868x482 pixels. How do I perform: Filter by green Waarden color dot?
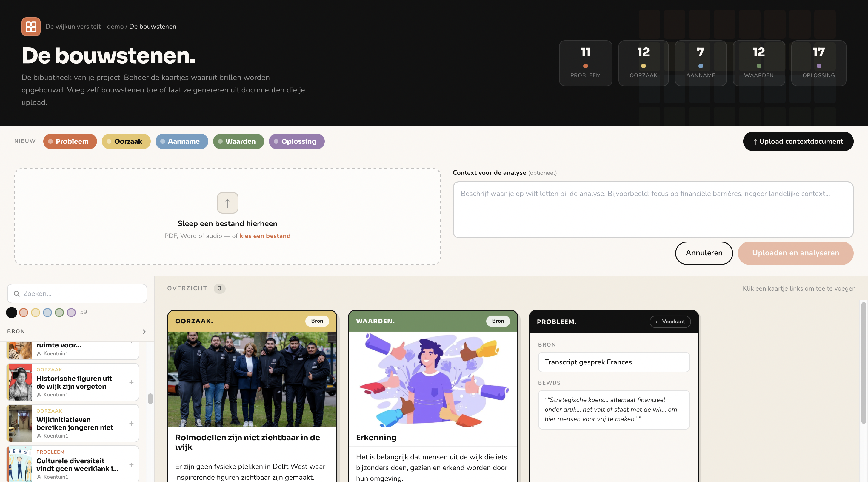(59, 312)
